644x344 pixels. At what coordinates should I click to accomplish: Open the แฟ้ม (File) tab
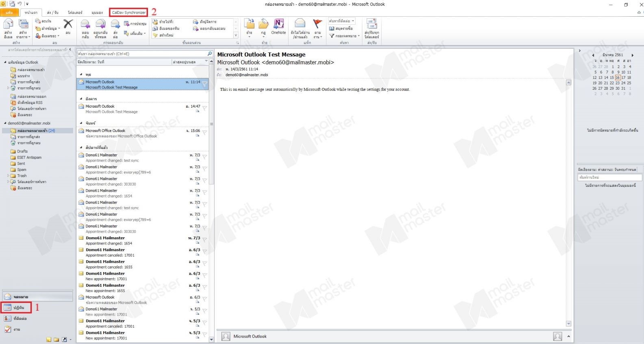point(9,13)
